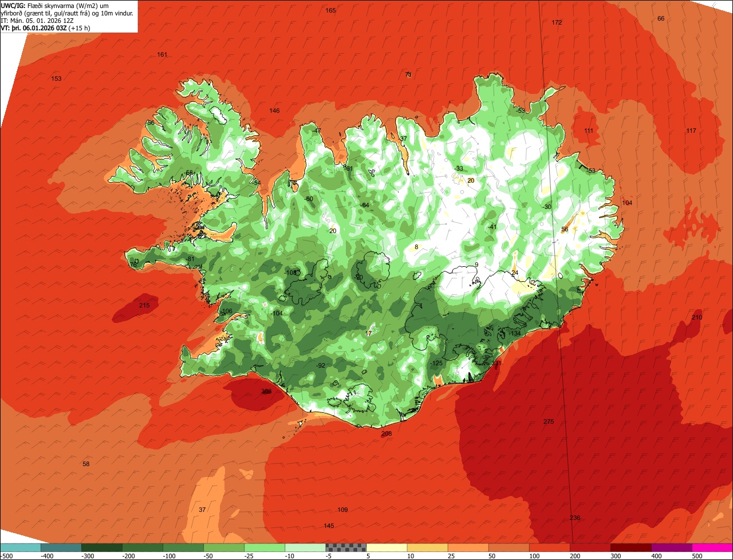Click the value 215 in the dark red patch
The image size is (733, 560).
(144, 305)
